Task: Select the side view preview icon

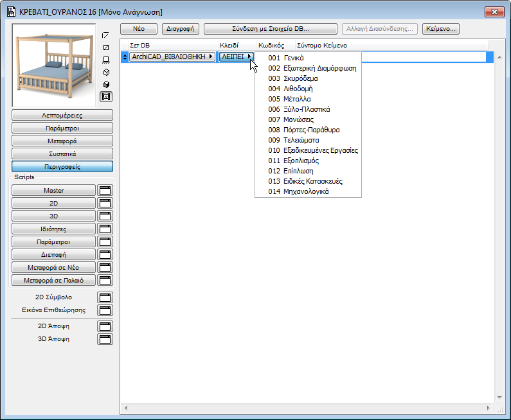Action: pyautogui.click(x=105, y=60)
